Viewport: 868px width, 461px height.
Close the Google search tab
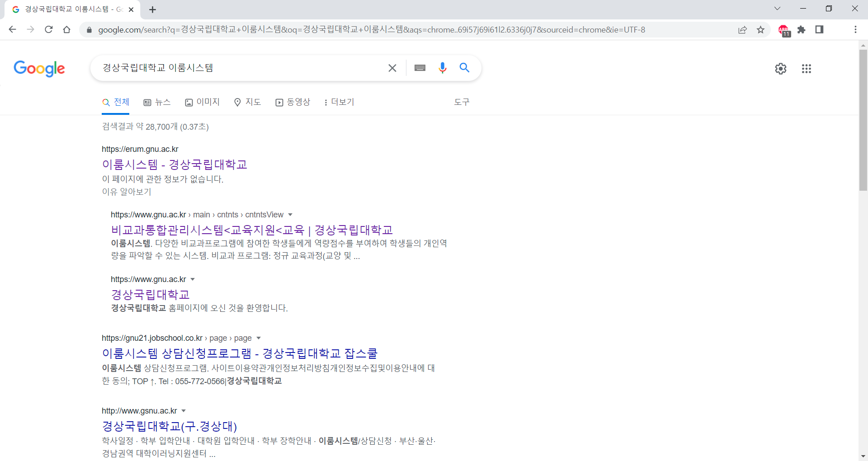click(131, 9)
